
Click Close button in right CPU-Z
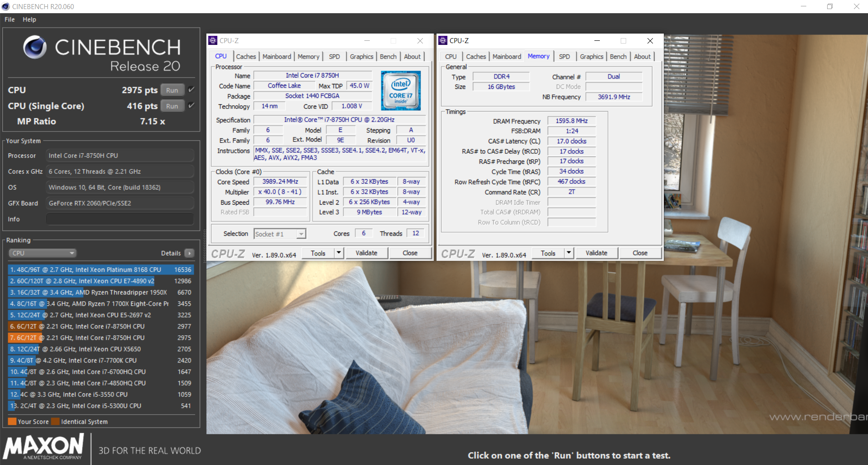pos(640,253)
